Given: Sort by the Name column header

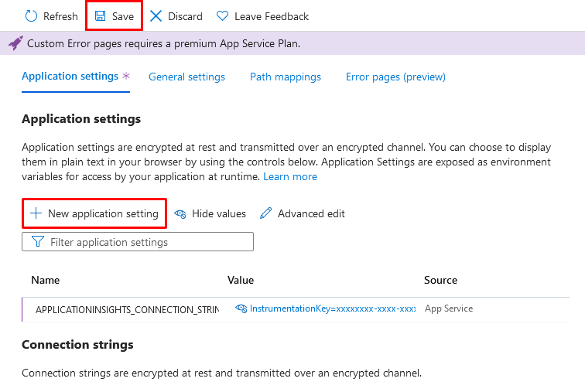Looking at the screenshot, I should click(46, 280).
